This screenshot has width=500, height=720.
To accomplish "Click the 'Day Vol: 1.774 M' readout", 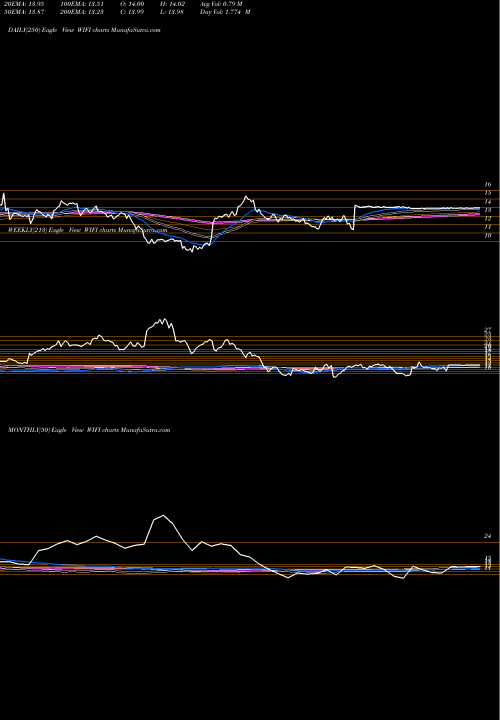I will [225, 12].
